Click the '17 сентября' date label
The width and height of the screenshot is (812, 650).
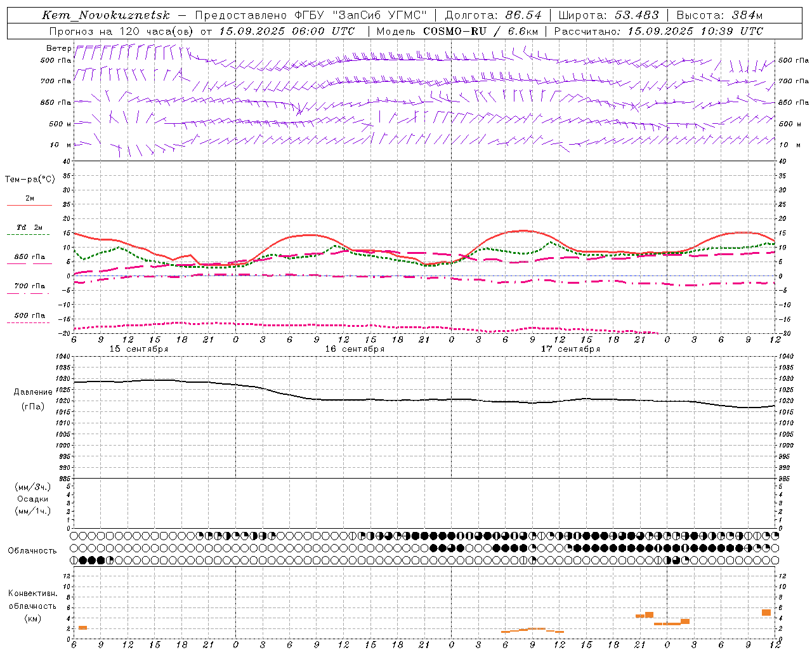(x=570, y=349)
